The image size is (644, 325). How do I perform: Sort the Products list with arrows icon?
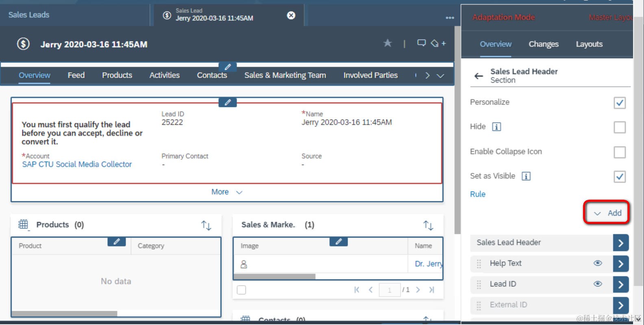pos(206,225)
